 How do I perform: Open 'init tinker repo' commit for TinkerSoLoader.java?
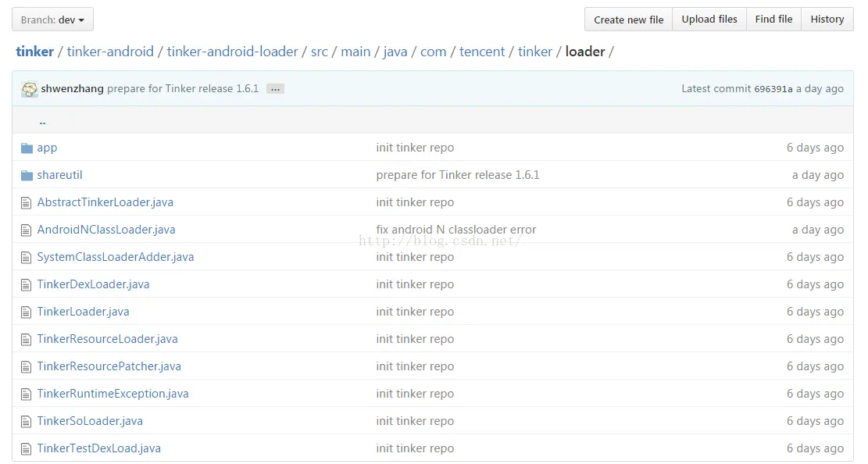415,421
